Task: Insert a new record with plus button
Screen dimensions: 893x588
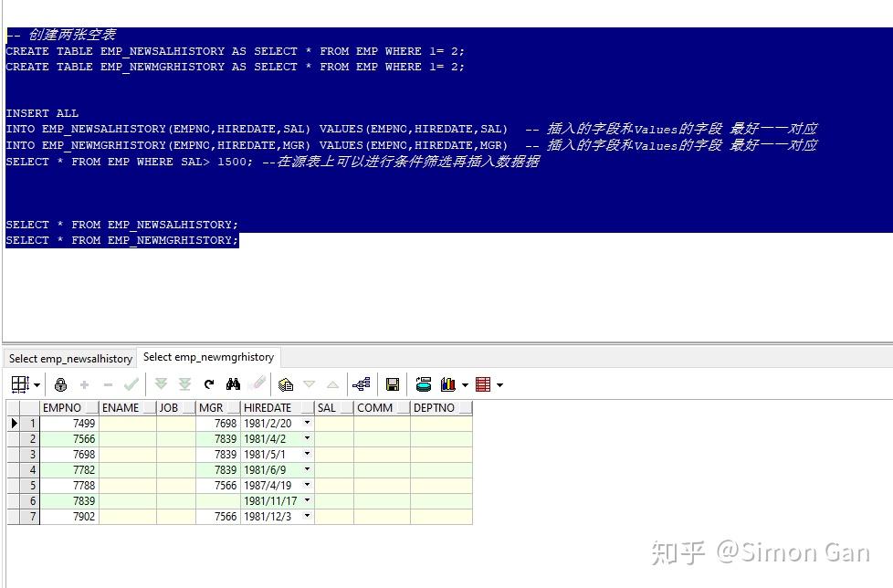Action: pos(83,383)
